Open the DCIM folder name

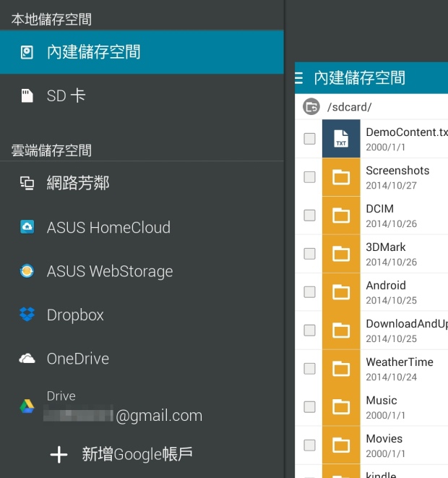tap(380, 209)
